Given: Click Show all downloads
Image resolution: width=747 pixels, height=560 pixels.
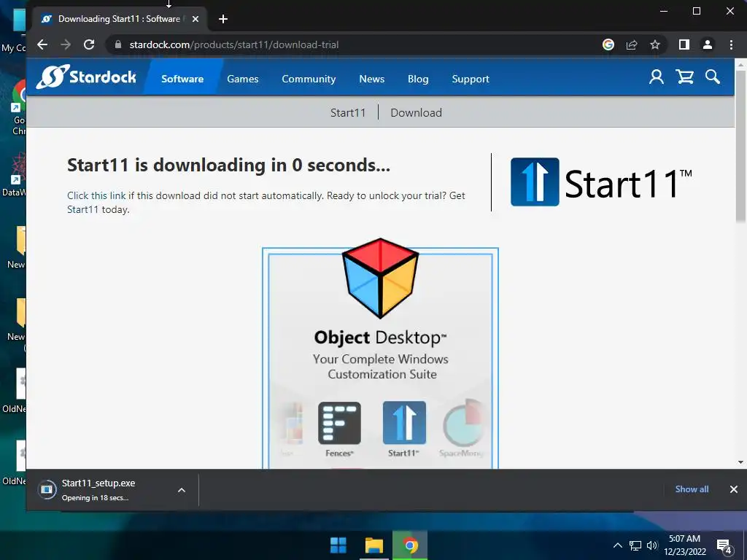Looking at the screenshot, I should click(692, 489).
